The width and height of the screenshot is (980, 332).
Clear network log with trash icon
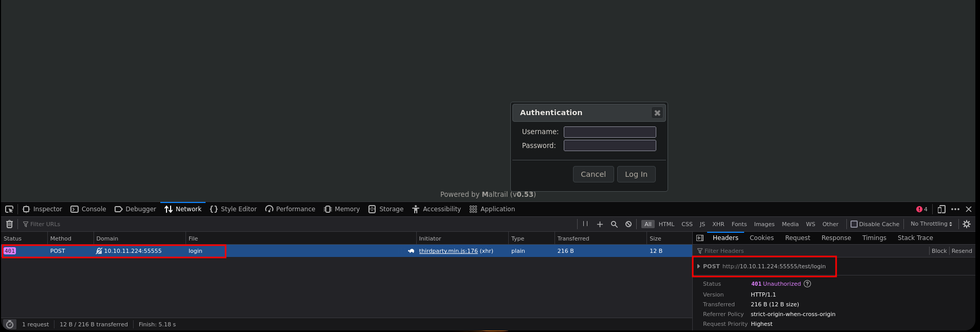[9, 224]
